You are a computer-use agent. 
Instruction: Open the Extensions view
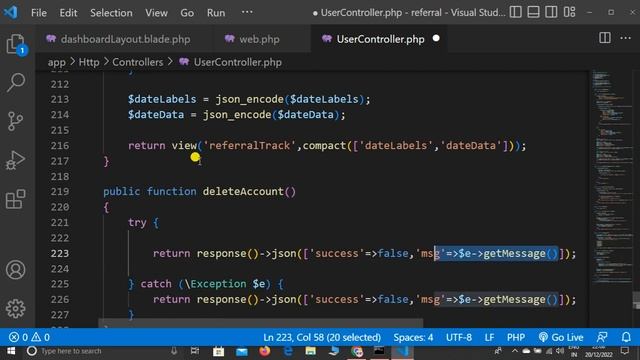pyautogui.click(x=16, y=199)
